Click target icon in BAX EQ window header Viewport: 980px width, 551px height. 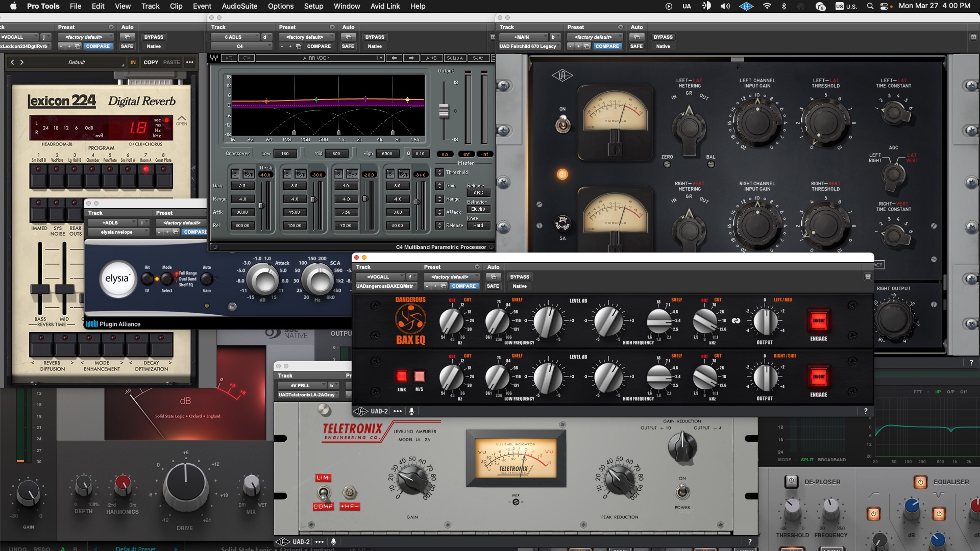(x=868, y=277)
